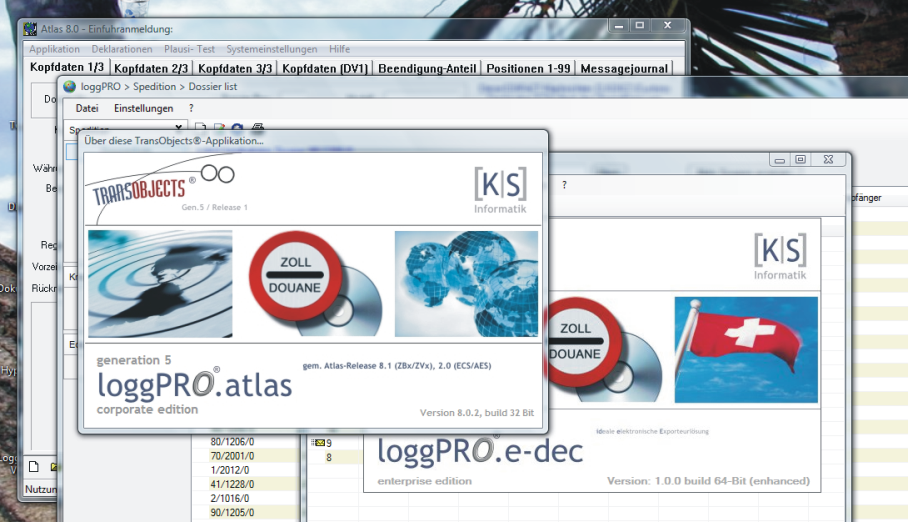Click the blue globes image in about dialog
Viewport: 908px width, 522px height.
(x=466, y=284)
